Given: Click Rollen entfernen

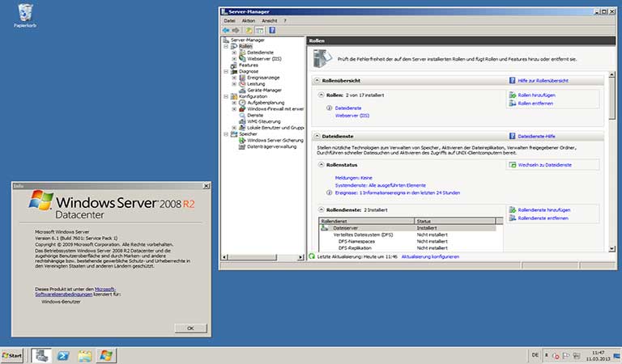Looking at the screenshot, I should [535, 104].
